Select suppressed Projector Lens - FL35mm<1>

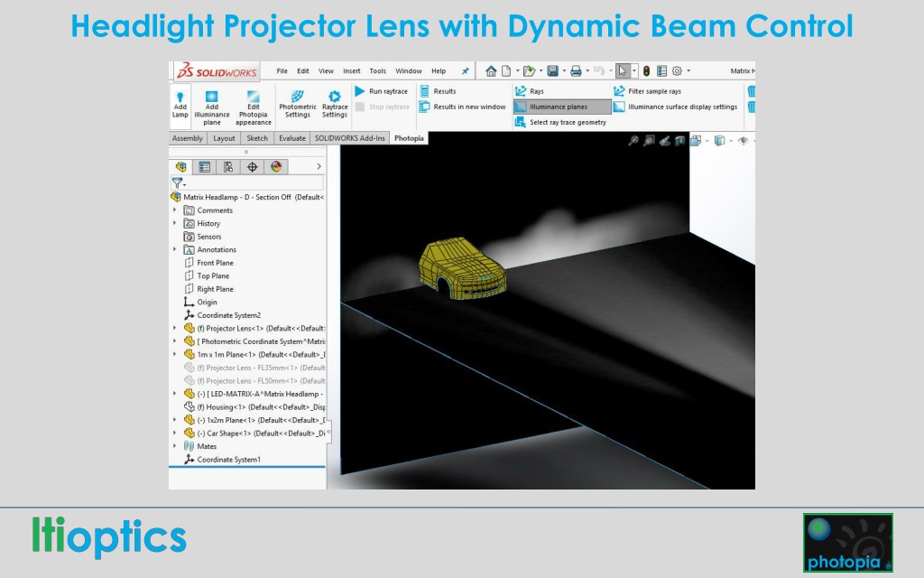[x=254, y=368]
